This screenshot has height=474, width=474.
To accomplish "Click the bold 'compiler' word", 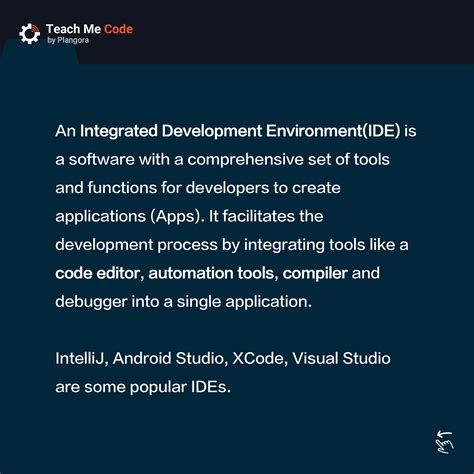I will (315, 273).
